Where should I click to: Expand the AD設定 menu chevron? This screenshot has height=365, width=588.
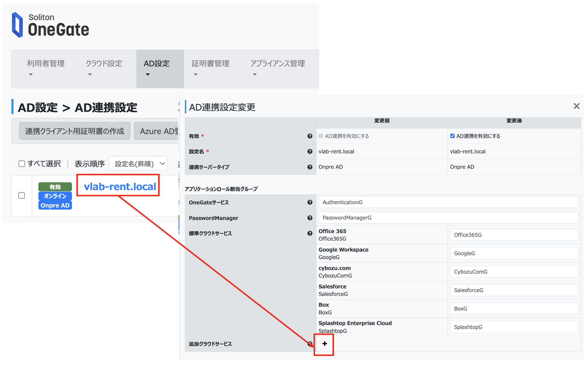tap(147, 74)
